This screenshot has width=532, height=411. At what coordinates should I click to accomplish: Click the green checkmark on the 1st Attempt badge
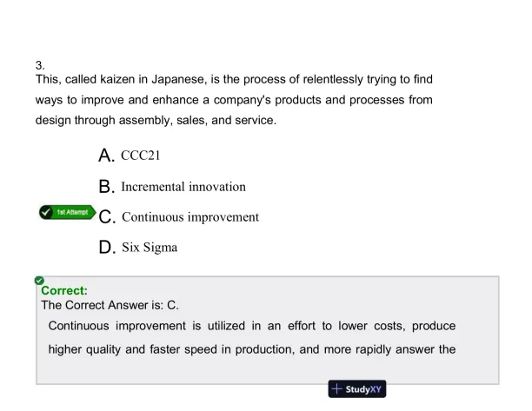click(x=47, y=212)
